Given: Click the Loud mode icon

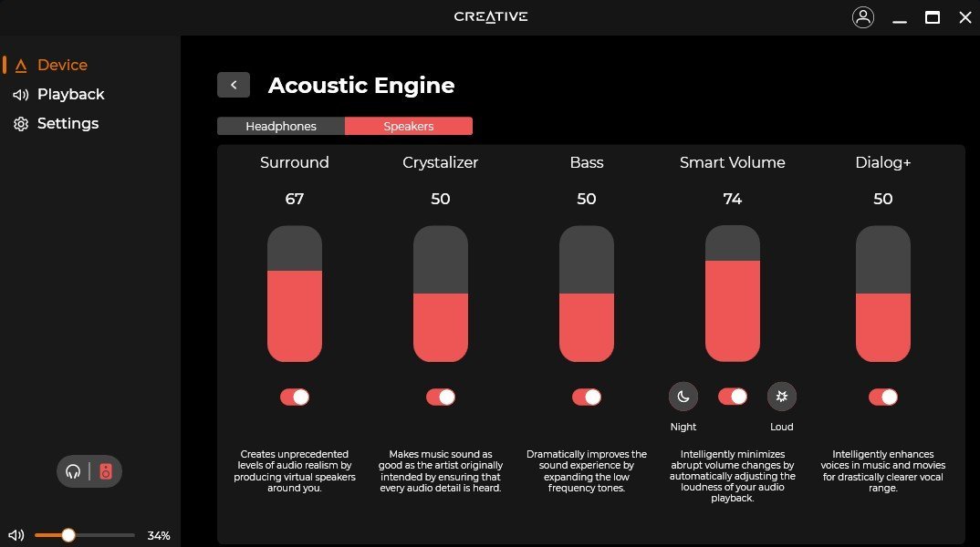Looking at the screenshot, I should pyautogui.click(x=782, y=397).
